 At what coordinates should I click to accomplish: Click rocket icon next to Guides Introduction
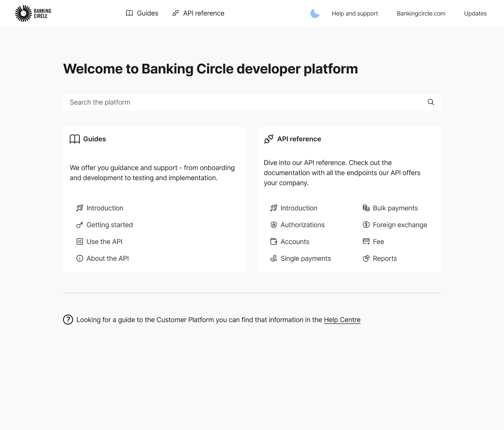coord(80,208)
